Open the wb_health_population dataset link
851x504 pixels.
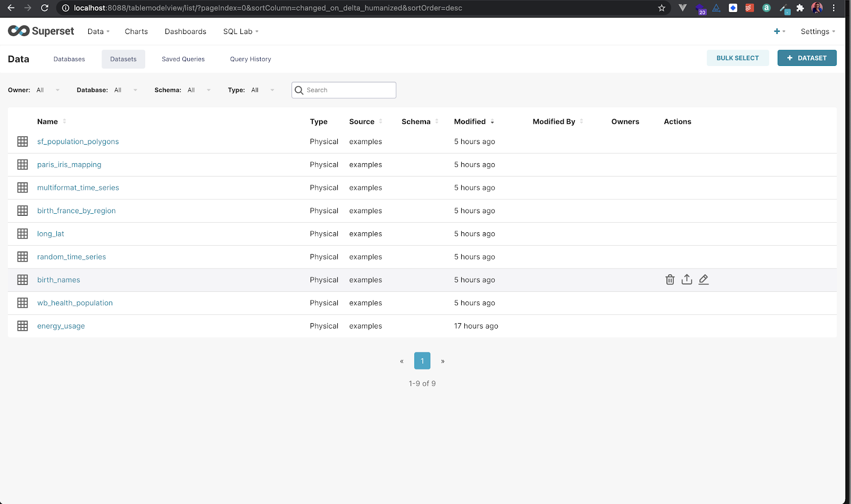[x=74, y=303]
